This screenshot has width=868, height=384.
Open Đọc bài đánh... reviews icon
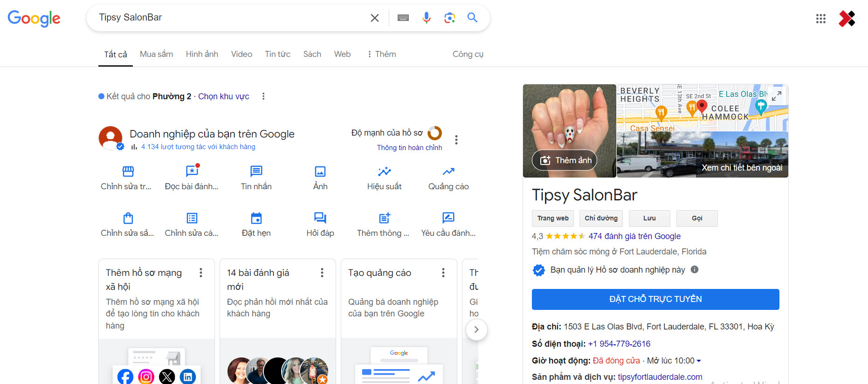192,171
